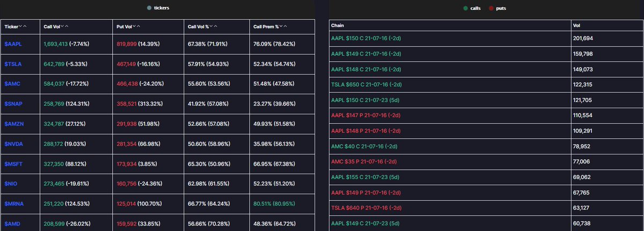Click the 60,738 volume value
The width and height of the screenshot is (644, 231).
pyautogui.click(x=582, y=223)
